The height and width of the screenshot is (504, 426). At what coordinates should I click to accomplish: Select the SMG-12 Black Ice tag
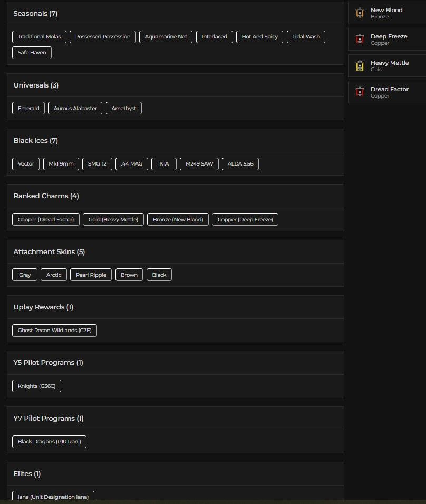[97, 164]
